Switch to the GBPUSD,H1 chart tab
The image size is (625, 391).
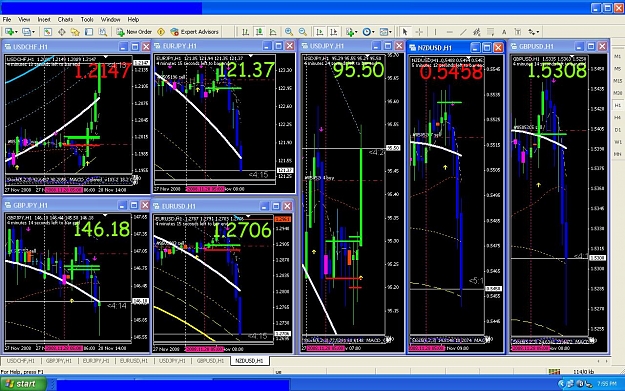[210, 361]
